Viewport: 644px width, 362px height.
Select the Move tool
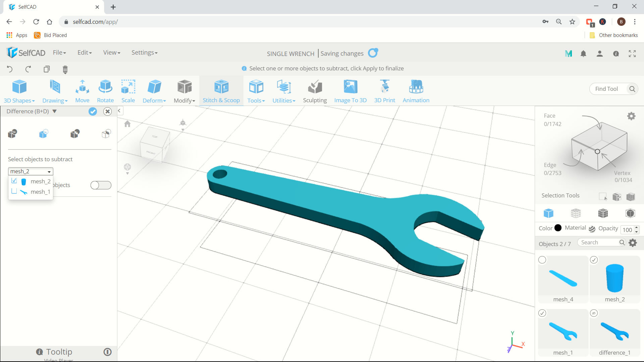pyautogui.click(x=82, y=90)
